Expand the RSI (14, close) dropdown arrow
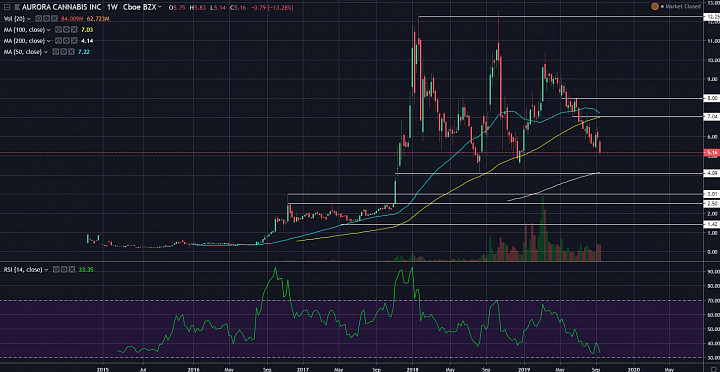The height and width of the screenshot is (372, 720). coord(45,270)
